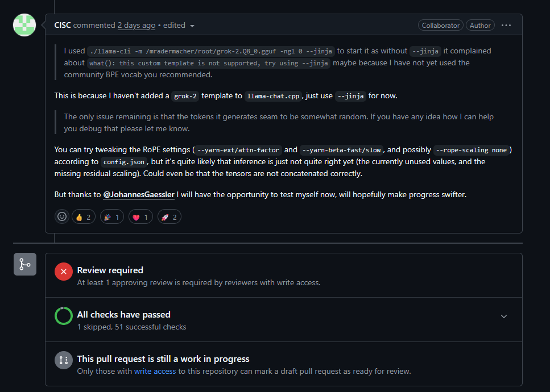Click the edited label in comment header
The height and width of the screenshot is (392, 550).
(x=174, y=25)
